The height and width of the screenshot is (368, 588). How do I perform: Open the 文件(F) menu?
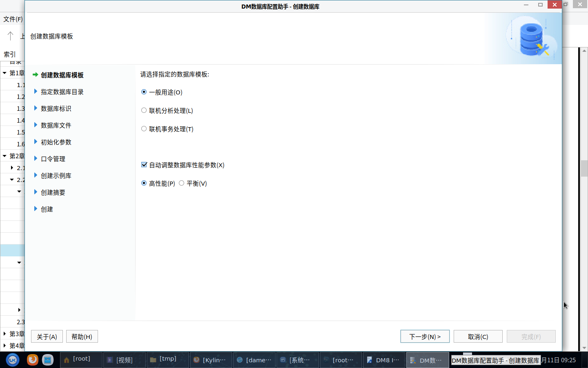13,19
